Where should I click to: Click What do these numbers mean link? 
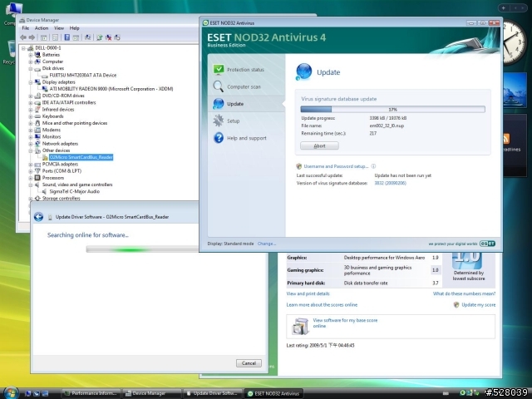pyautogui.click(x=464, y=293)
